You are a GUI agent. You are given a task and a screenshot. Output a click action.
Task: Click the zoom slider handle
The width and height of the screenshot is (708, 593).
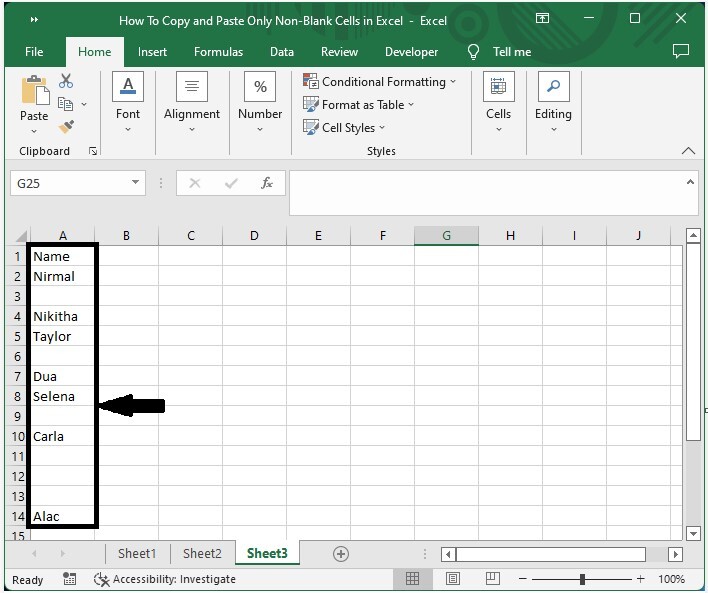pos(582,579)
